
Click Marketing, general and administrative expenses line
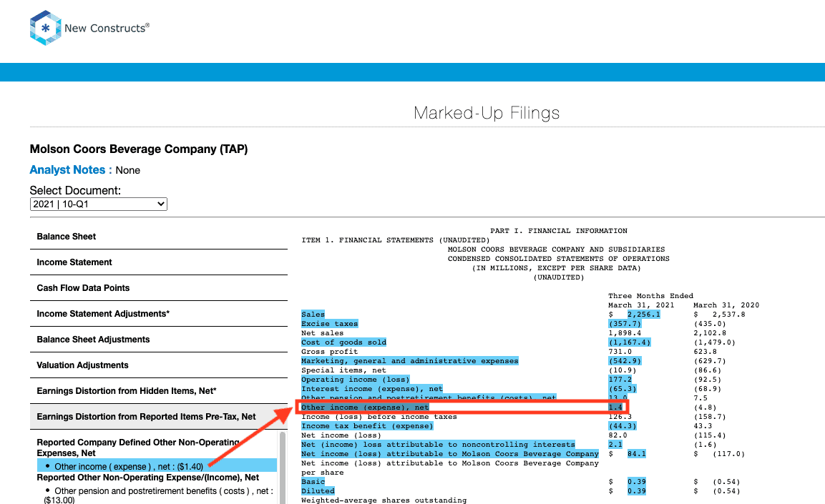[410, 361]
